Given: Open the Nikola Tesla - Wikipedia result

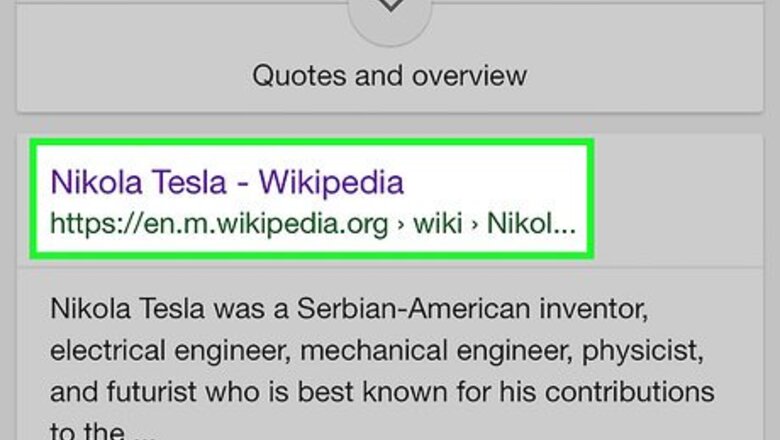Looking at the screenshot, I should point(227,183).
